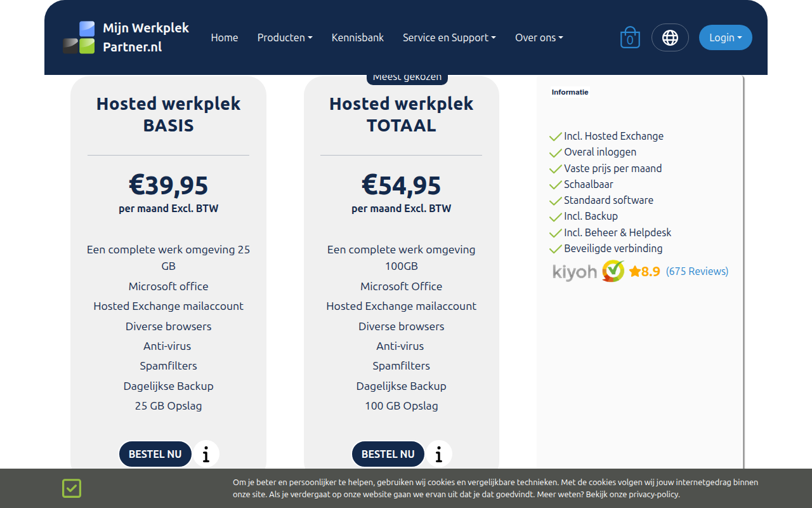Click 'Schaalbaar' feature text
Screen dimensions: 812x508
(x=589, y=184)
